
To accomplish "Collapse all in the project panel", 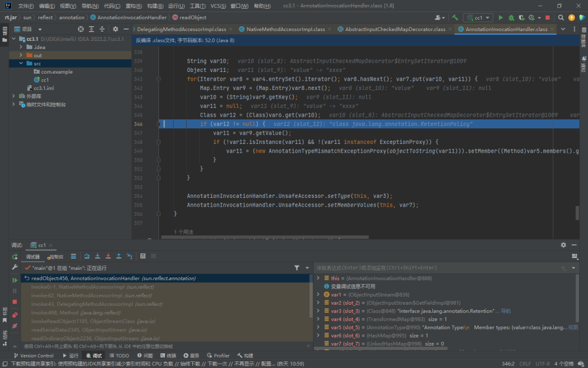I will 102,29.
